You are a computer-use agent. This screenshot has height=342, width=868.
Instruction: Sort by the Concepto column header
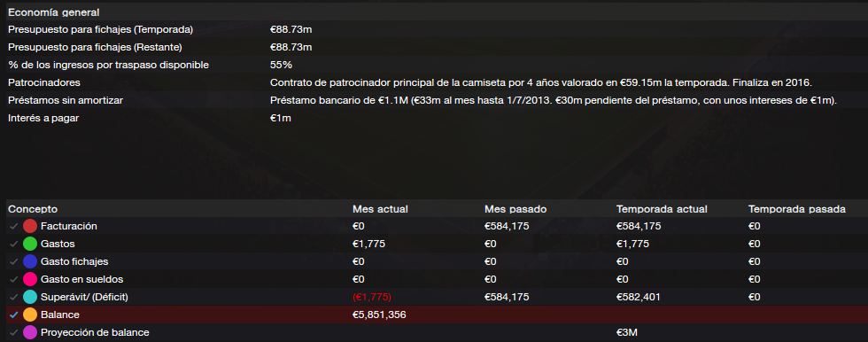click(33, 209)
